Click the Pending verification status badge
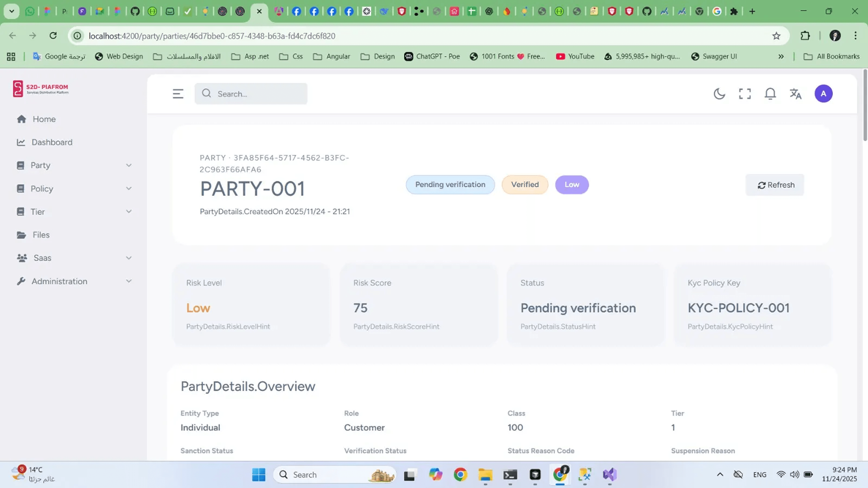The width and height of the screenshot is (868, 488). (x=450, y=185)
